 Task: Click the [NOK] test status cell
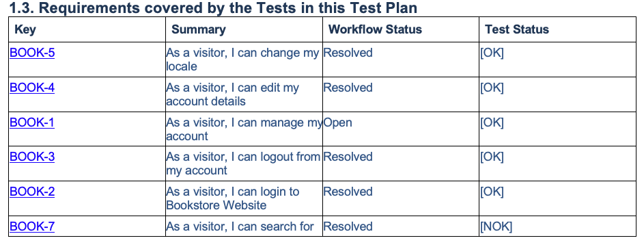click(x=496, y=226)
